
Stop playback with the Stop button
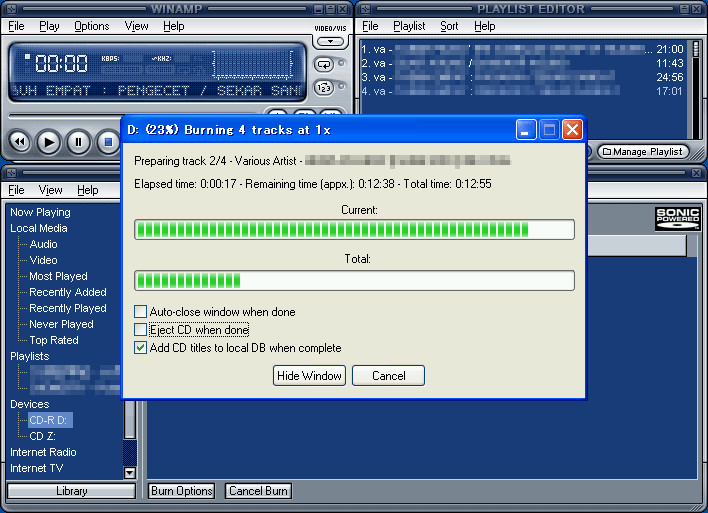108,142
